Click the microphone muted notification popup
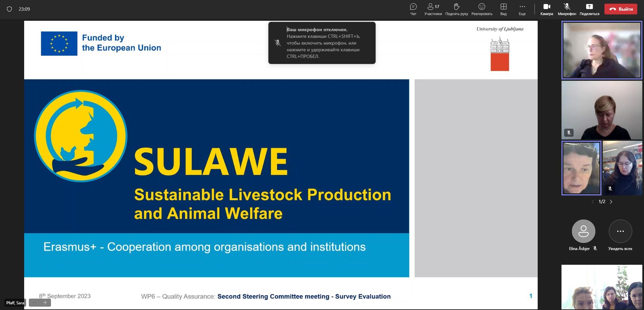 322,43
